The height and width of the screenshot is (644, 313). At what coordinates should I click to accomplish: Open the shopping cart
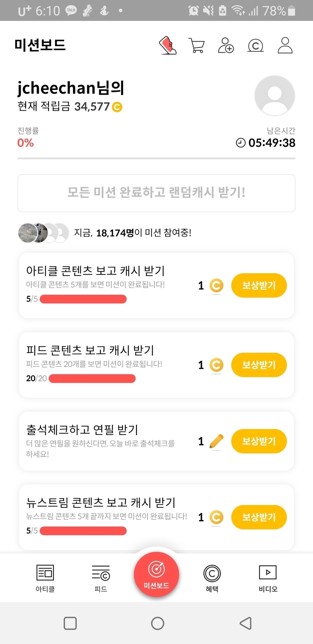point(196,46)
